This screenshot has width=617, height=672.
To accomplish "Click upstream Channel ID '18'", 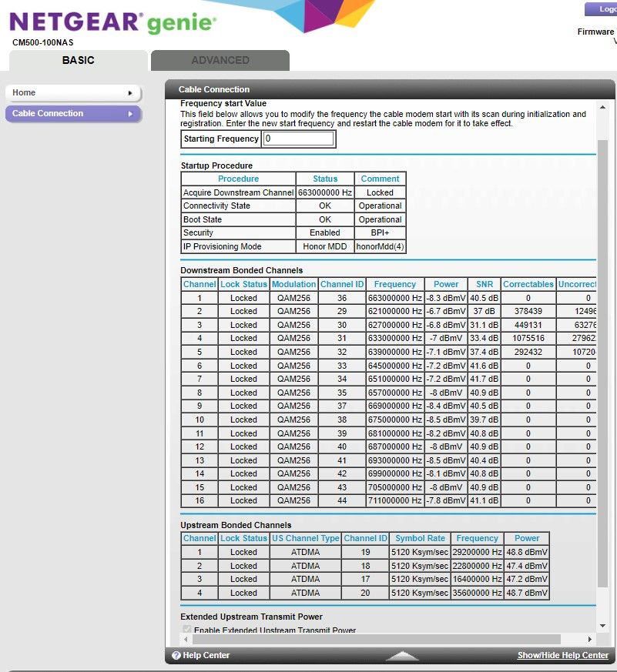I will point(365,566).
